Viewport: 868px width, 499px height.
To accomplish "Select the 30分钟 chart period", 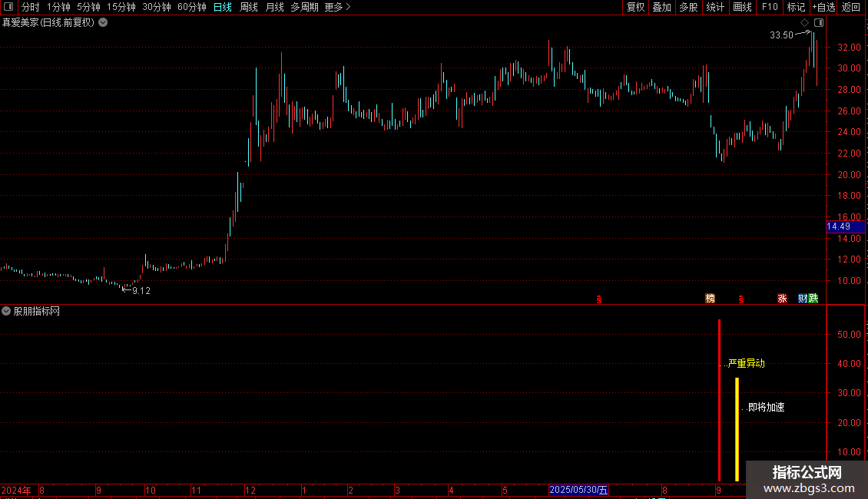I will 156,7.
